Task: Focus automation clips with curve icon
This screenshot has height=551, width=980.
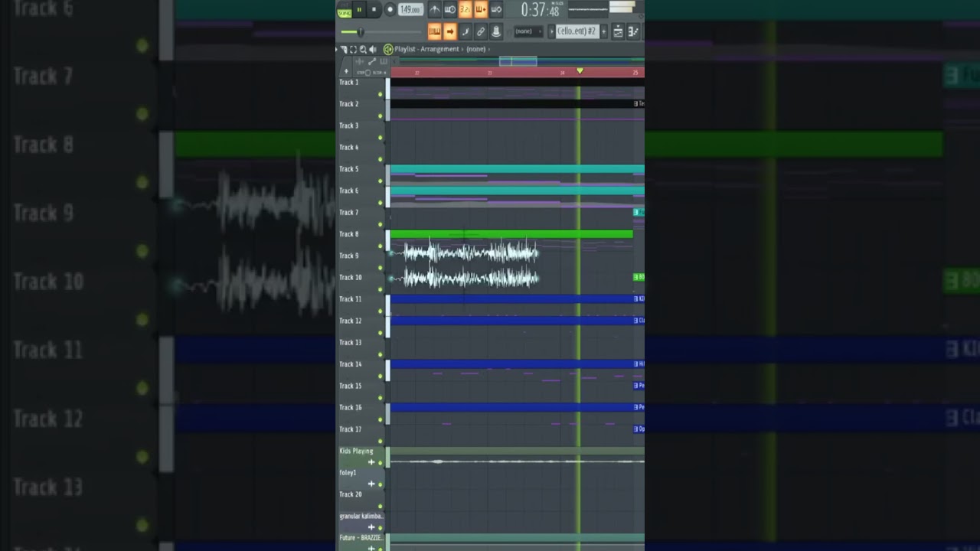Action: point(372,62)
